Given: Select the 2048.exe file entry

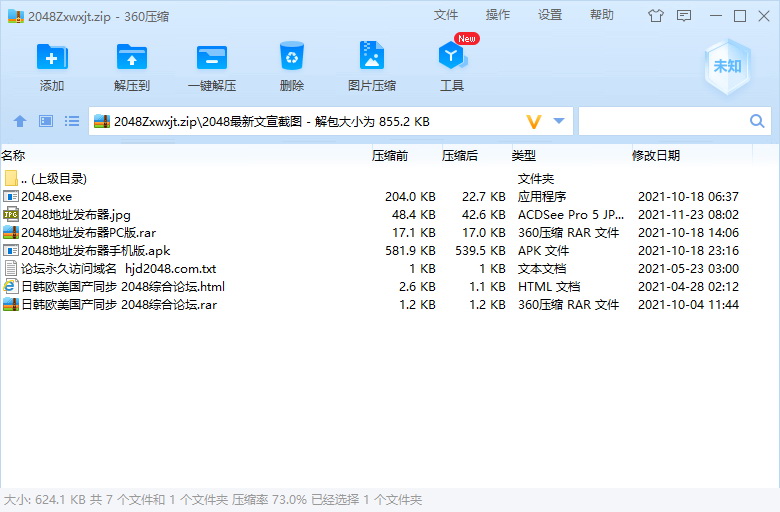Looking at the screenshot, I should coord(46,196).
